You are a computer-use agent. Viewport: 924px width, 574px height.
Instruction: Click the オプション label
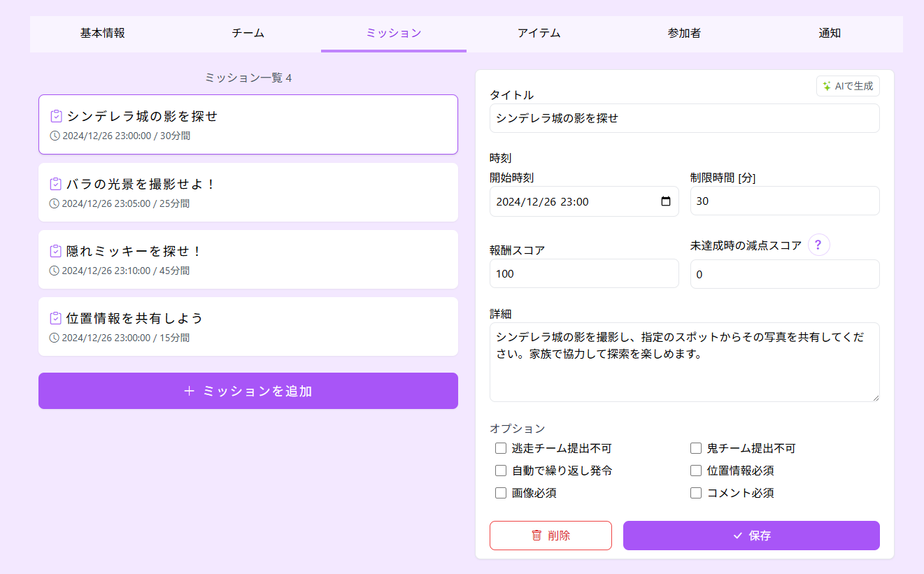(517, 429)
